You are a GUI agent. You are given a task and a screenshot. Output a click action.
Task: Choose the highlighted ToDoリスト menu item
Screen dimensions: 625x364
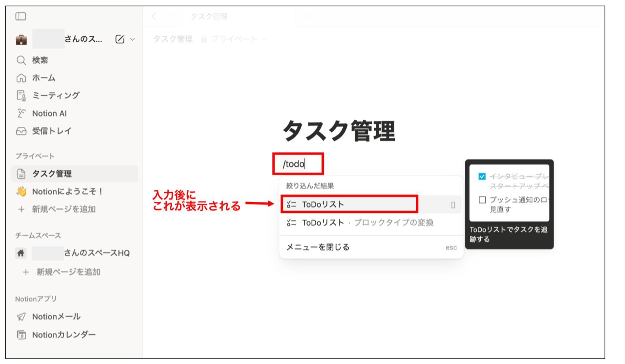point(371,205)
